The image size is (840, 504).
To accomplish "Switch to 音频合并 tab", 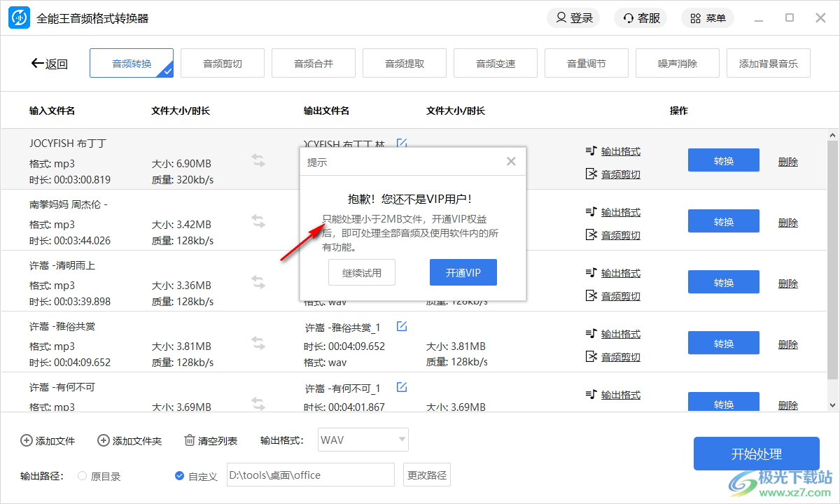I will (x=314, y=64).
